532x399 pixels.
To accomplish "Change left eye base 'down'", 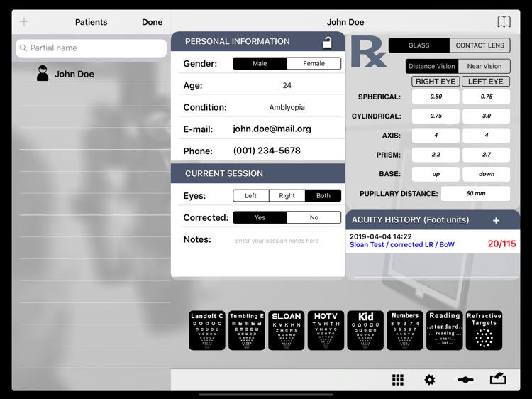I will [x=486, y=174].
